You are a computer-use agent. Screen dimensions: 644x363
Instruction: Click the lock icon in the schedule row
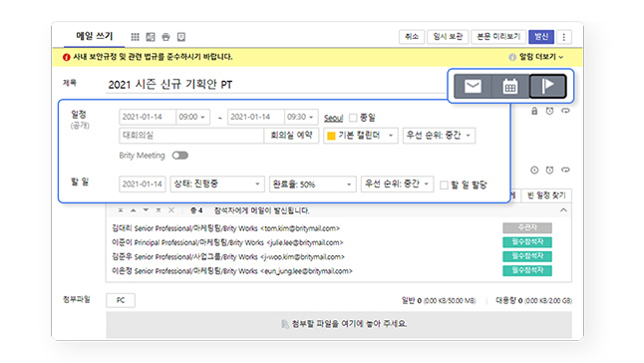pyautogui.click(x=534, y=111)
